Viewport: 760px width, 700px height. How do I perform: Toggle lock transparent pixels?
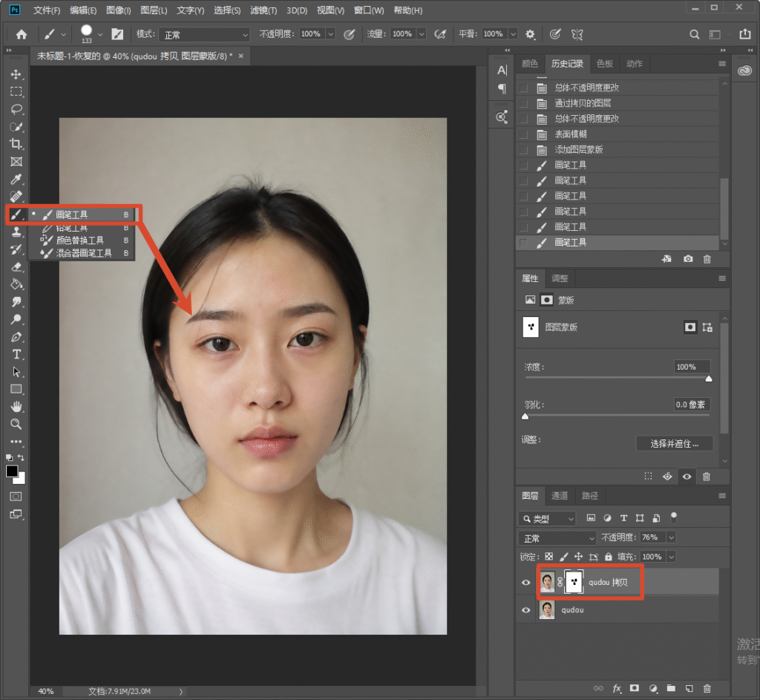click(x=548, y=557)
